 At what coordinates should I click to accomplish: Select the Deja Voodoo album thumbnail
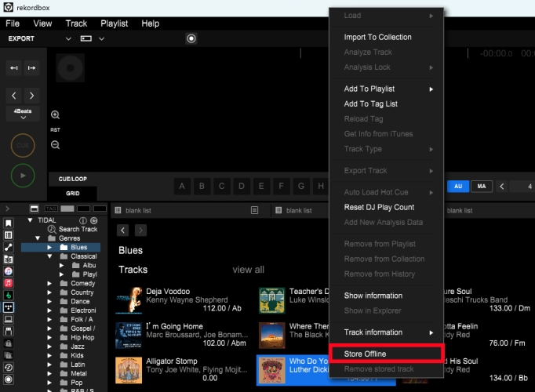(129, 300)
